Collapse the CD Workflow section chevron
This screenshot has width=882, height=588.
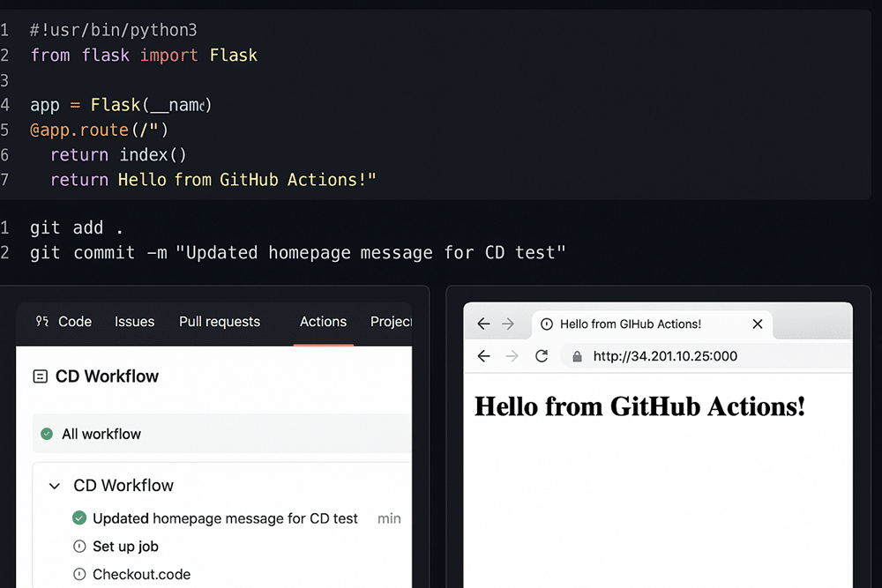pos(55,486)
